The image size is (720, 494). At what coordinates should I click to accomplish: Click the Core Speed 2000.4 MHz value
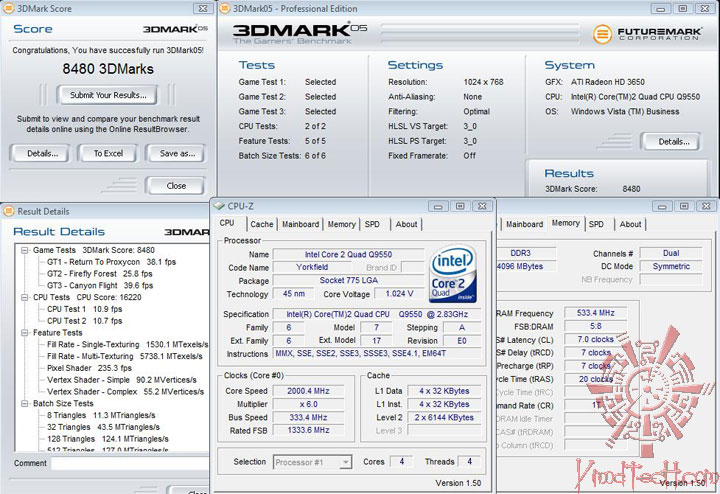pyautogui.click(x=309, y=391)
